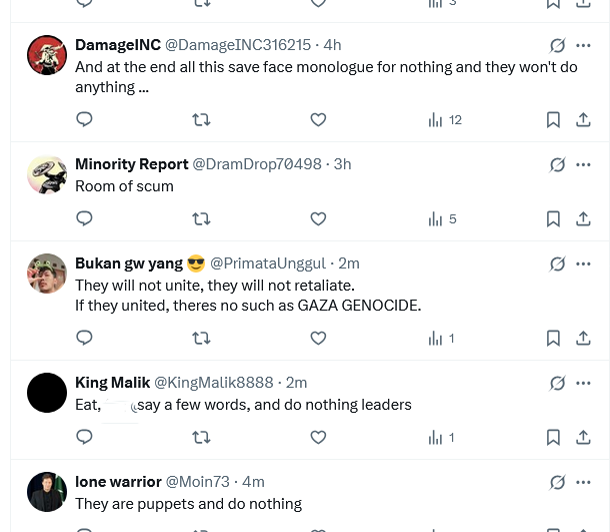Share Bukan gw yang's tweet

click(583, 338)
